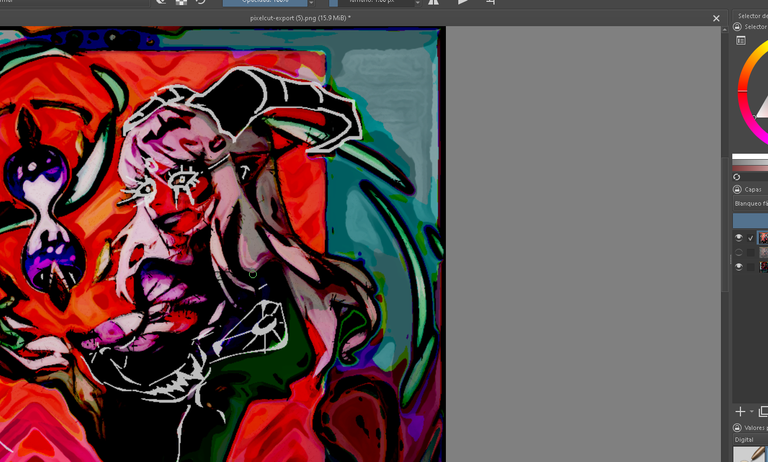Select the bottom layer thumbnail

pos(763,267)
